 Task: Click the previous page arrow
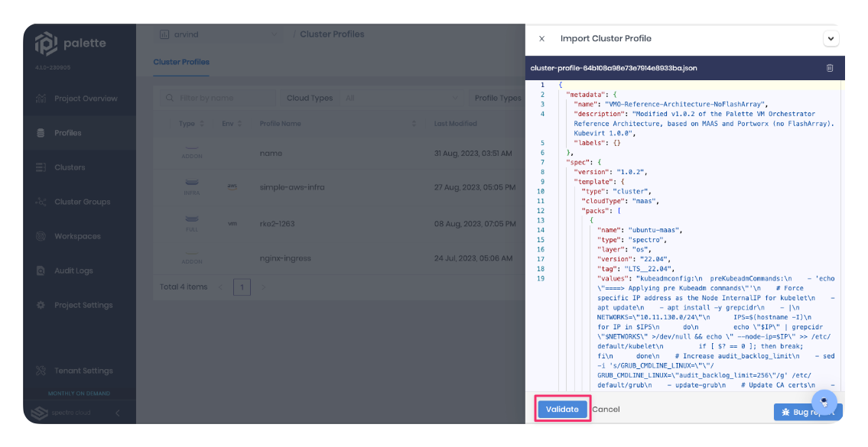(220, 287)
